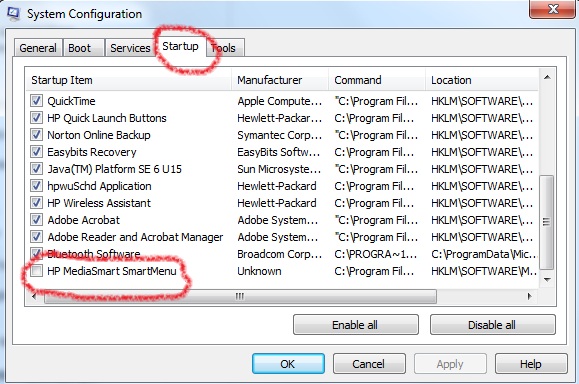Sort by the Startup Item column header

[x=129, y=80]
